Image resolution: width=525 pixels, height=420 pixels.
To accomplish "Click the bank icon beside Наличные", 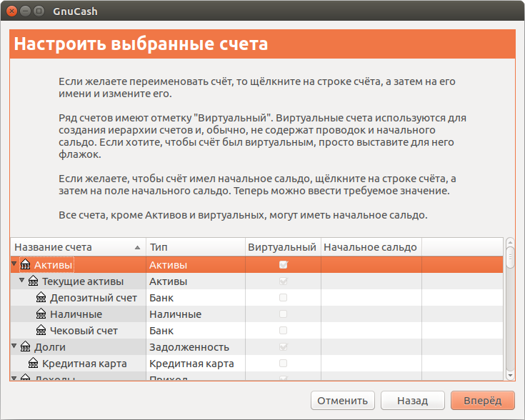I will (41, 314).
